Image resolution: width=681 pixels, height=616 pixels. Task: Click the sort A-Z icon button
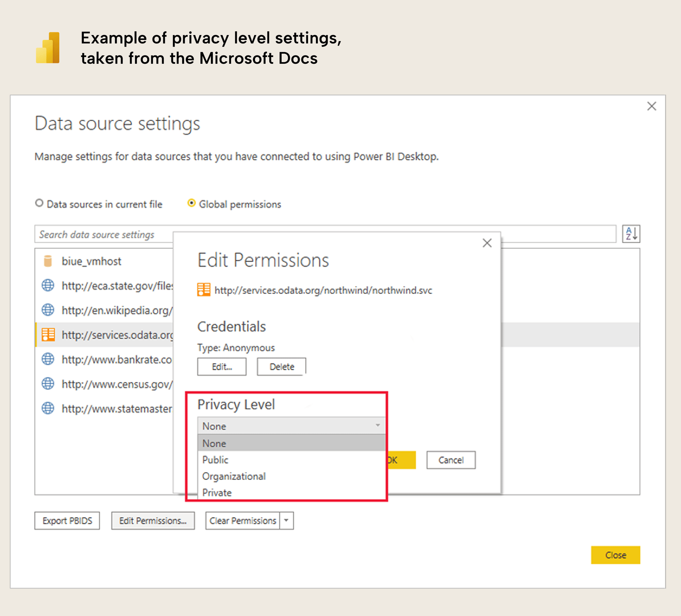tap(631, 234)
